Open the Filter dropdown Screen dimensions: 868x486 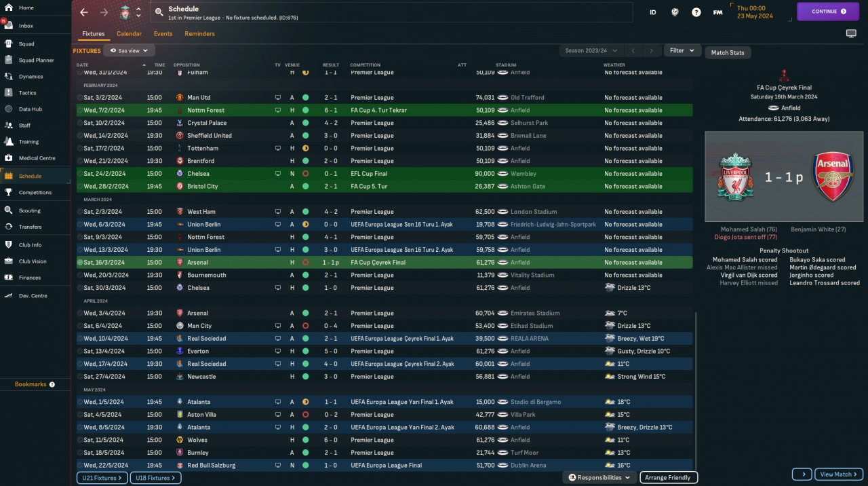[682, 50]
